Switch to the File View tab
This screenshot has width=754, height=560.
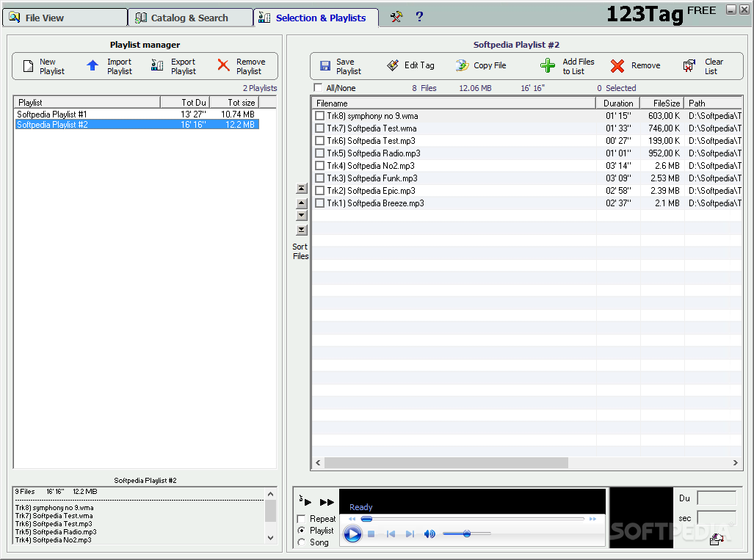pos(65,18)
